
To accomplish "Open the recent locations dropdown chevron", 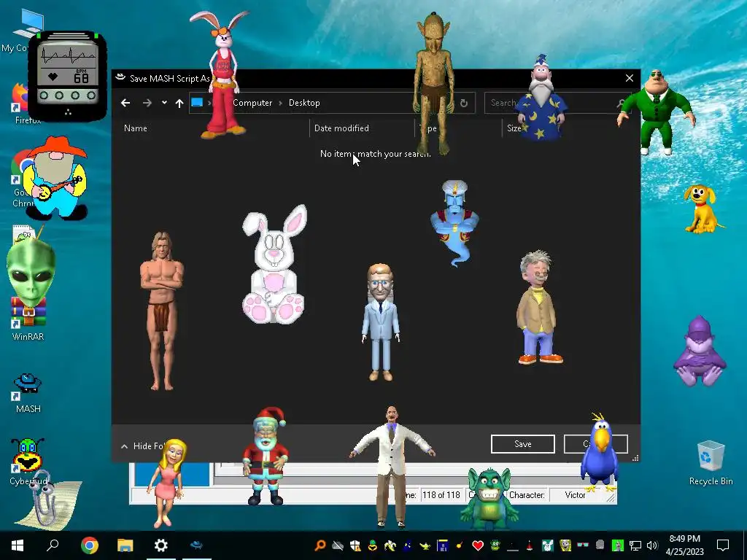I will pos(164,102).
